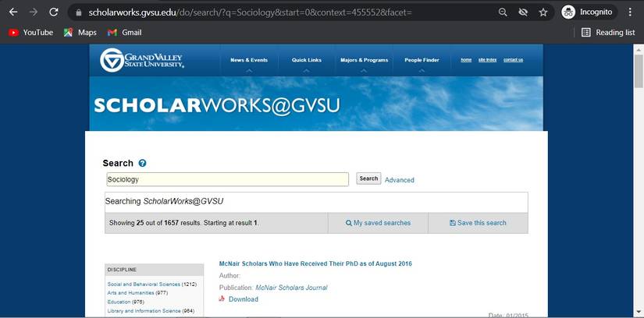Image resolution: width=644 pixels, height=318 pixels.
Task: Open the Gmail bookmark
Action: (x=124, y=33)
